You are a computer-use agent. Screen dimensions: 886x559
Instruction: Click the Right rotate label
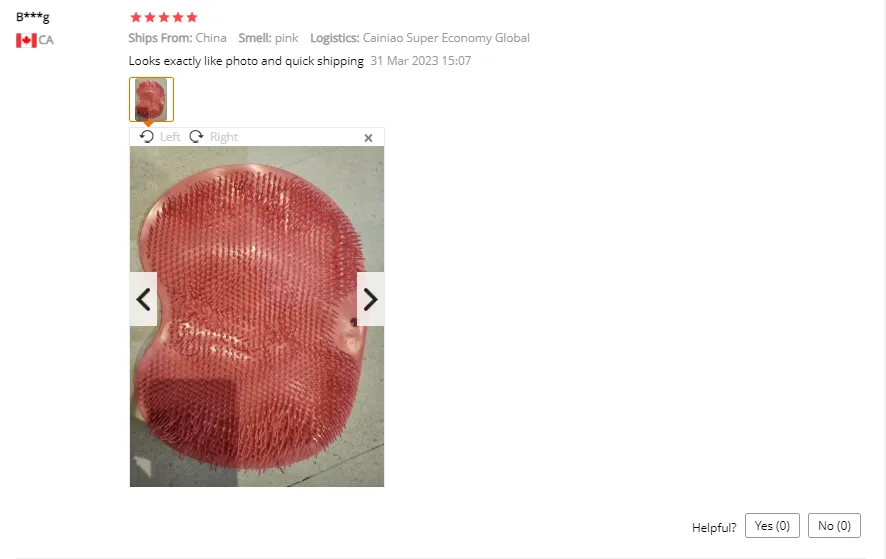(224, 137)
